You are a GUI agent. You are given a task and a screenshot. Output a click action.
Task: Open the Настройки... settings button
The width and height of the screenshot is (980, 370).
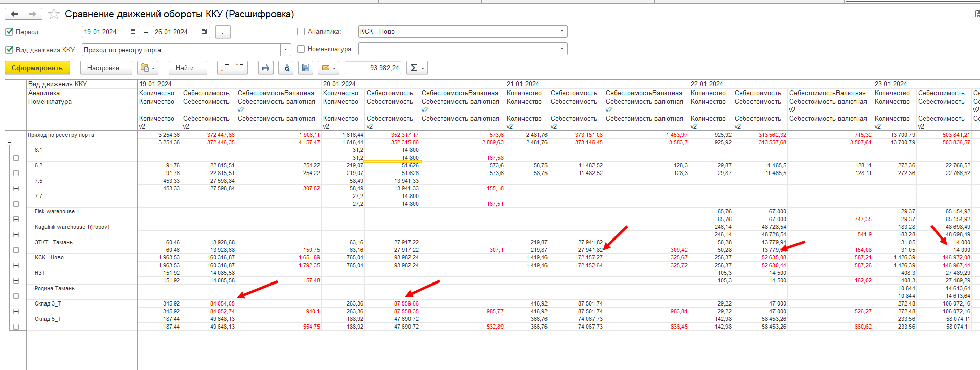pos(106,68)
